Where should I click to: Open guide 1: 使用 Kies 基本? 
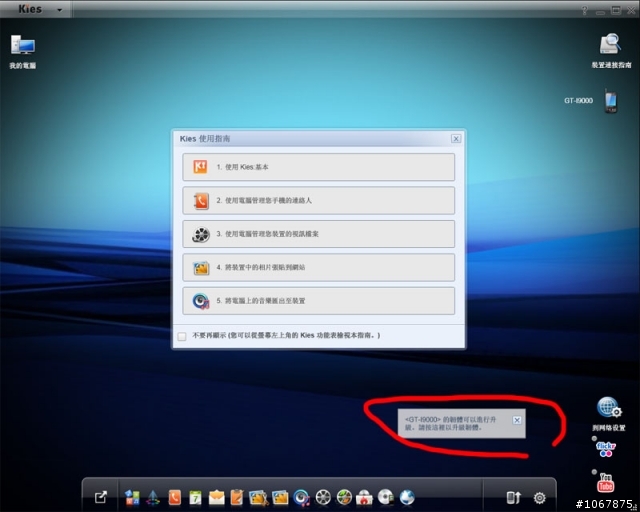tap(318, 167)
